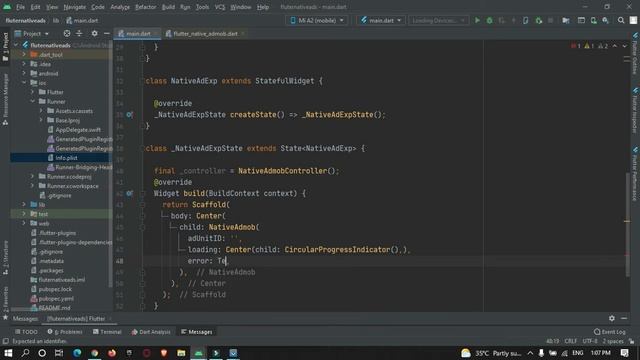This screenshot has height=360, width=640.
Task: Open Windows Start menu
Action: [x=8, y=353]
